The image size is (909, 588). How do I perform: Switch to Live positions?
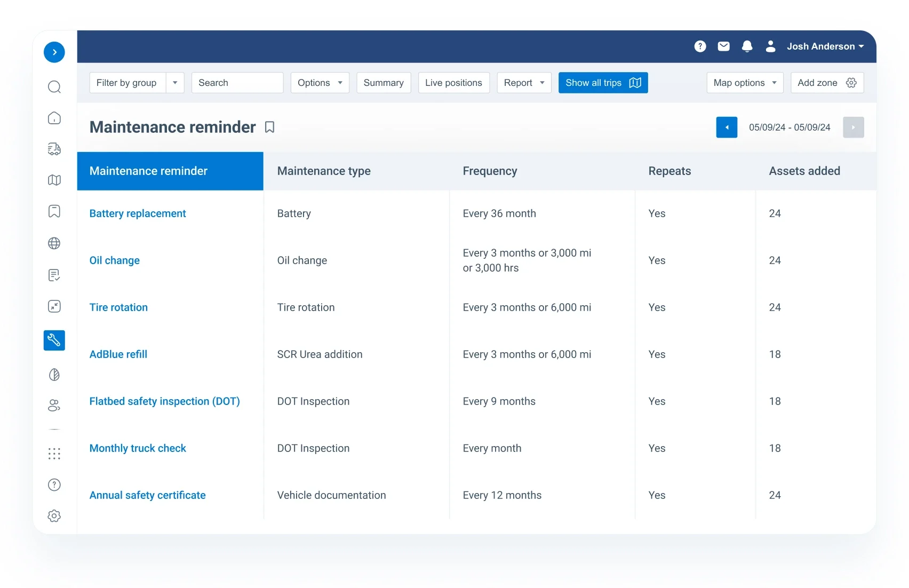453,83
